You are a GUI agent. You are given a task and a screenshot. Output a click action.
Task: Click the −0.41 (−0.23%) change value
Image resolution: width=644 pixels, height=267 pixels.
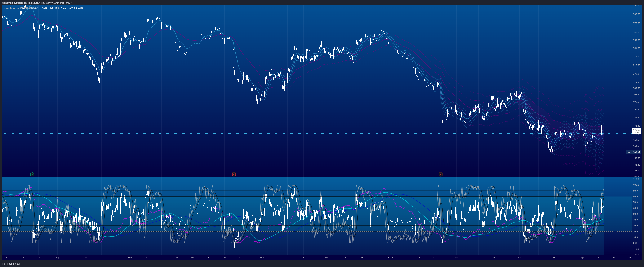pyautogui.click(x=75, y=8)
